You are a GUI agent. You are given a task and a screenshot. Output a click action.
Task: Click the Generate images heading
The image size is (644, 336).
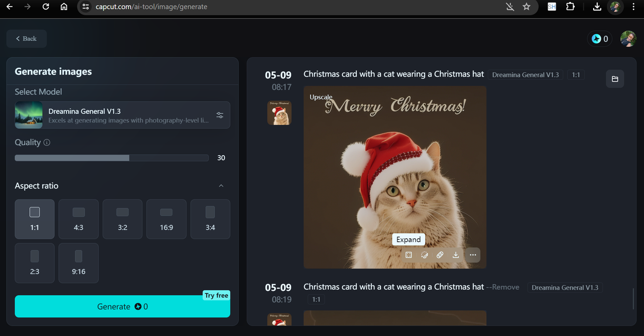pyautogui.click(x=53, y=72)
